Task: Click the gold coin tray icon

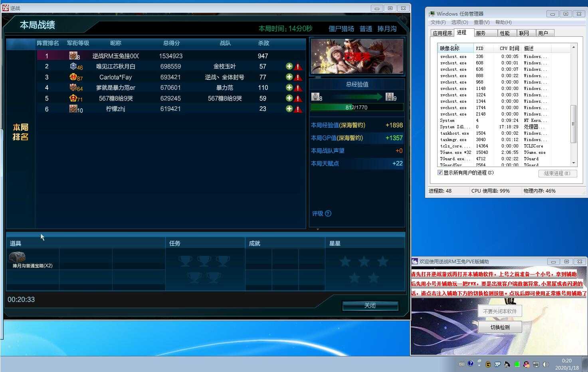Action: coord(488,364)
